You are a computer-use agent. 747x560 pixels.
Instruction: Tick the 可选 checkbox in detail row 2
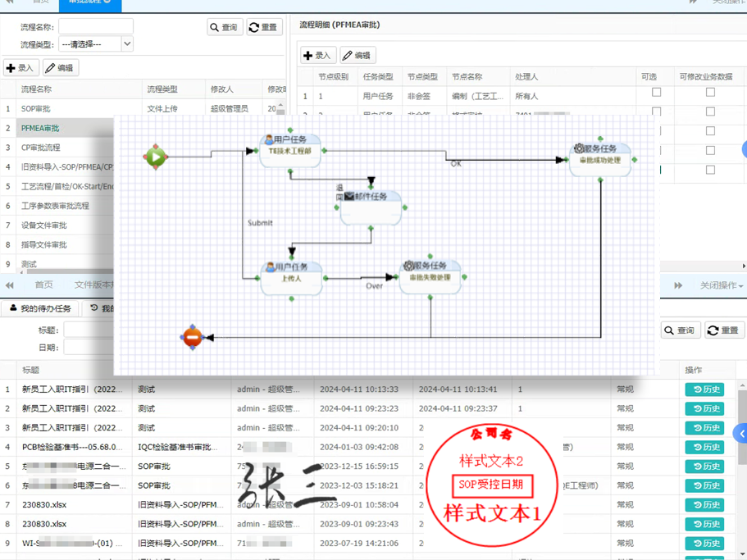click(x=656, y=112)
